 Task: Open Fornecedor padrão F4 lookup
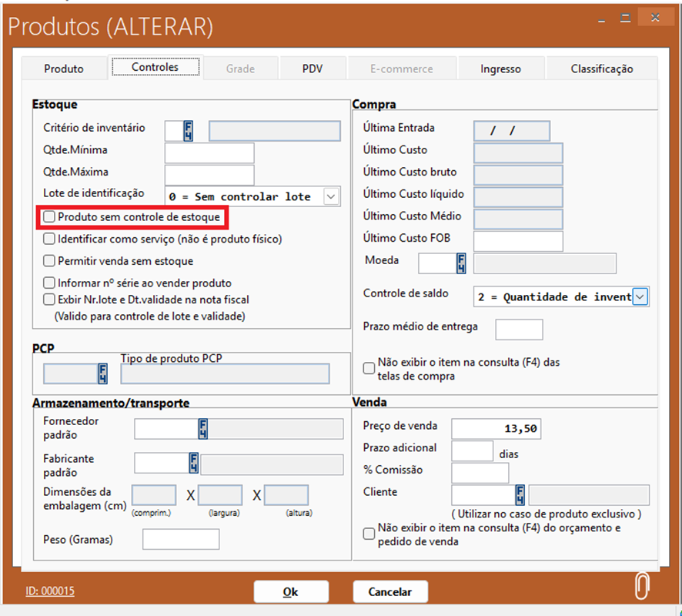tap(203, 429)
